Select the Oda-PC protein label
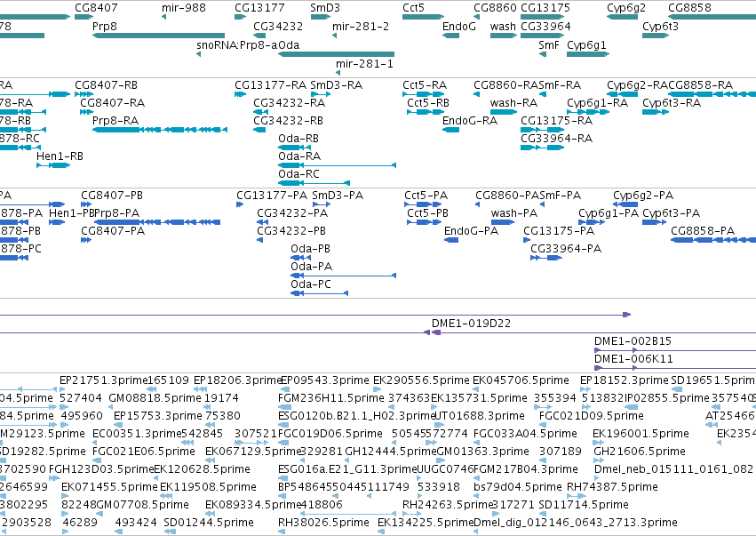 tap(311, 284)
